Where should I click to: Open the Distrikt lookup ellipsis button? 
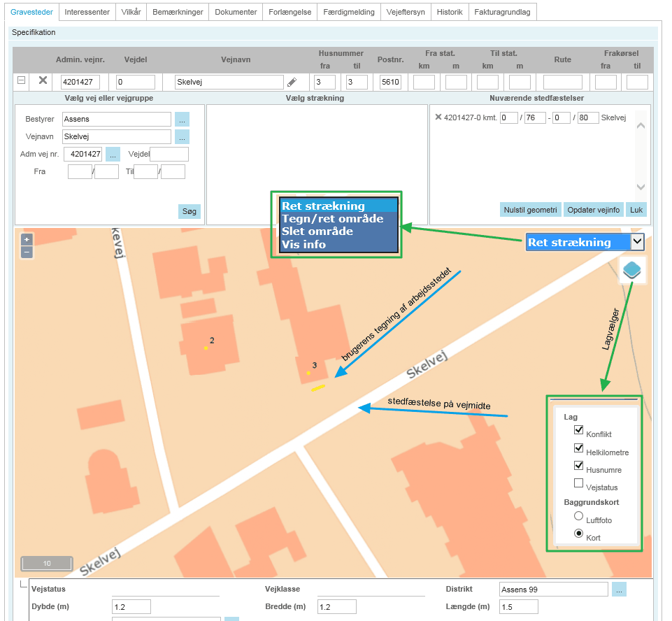click(619, 590)
